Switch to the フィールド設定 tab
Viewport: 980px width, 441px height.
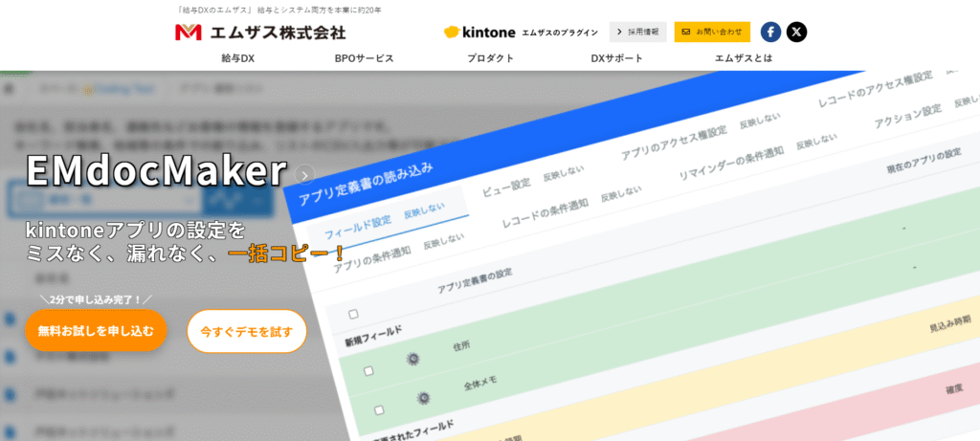coord(357,231)
